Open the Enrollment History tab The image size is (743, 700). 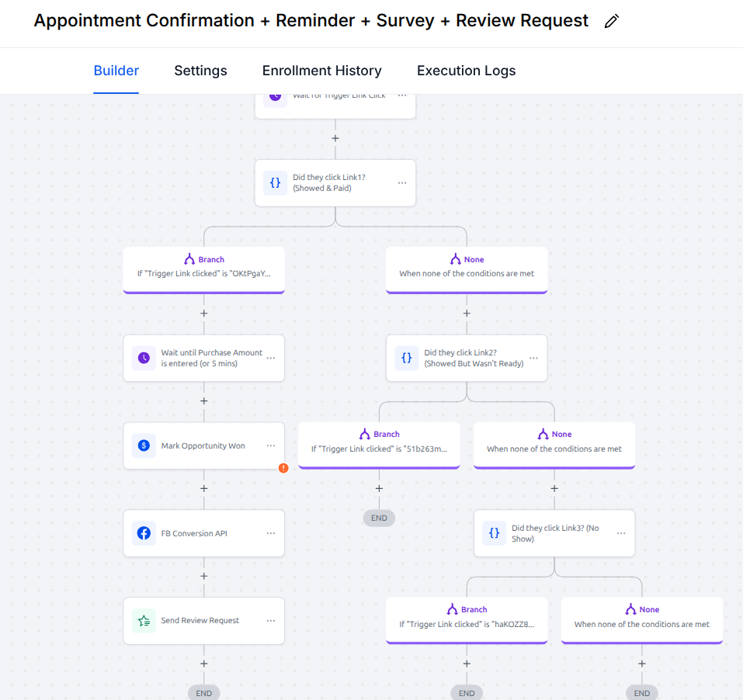tap(321, 71)
